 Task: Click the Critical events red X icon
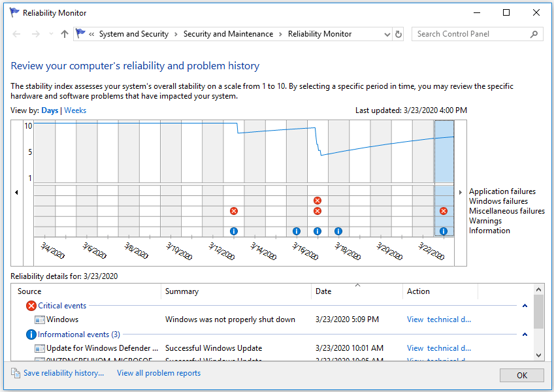coord(31,305)
